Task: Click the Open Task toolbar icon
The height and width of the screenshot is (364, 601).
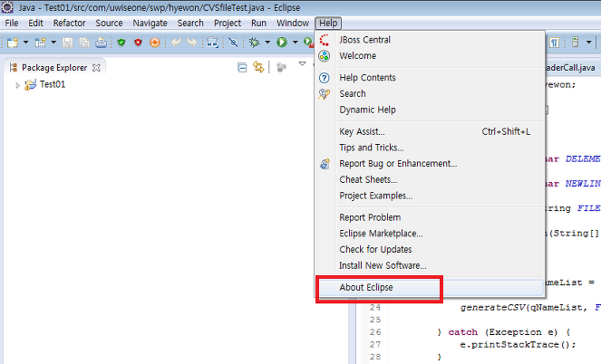Action: [212, 42]
